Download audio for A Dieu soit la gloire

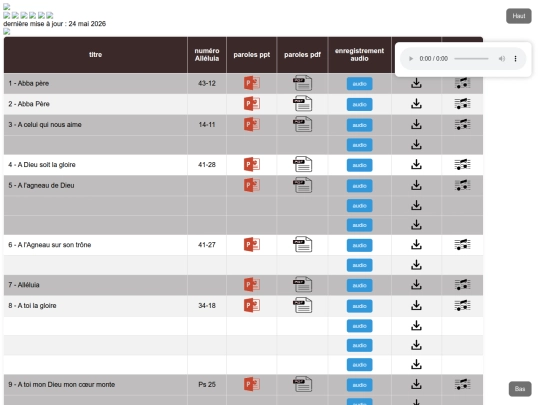click(x=416, y=164)
